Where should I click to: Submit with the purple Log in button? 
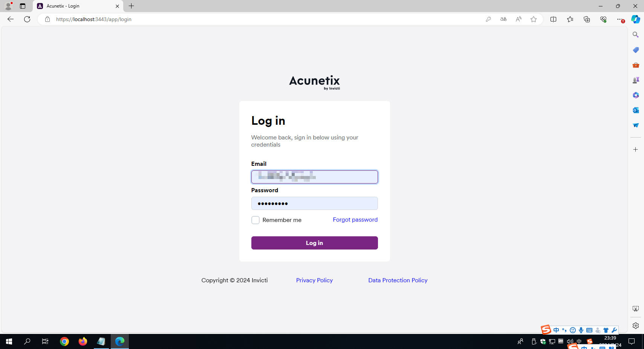[314, 243]
